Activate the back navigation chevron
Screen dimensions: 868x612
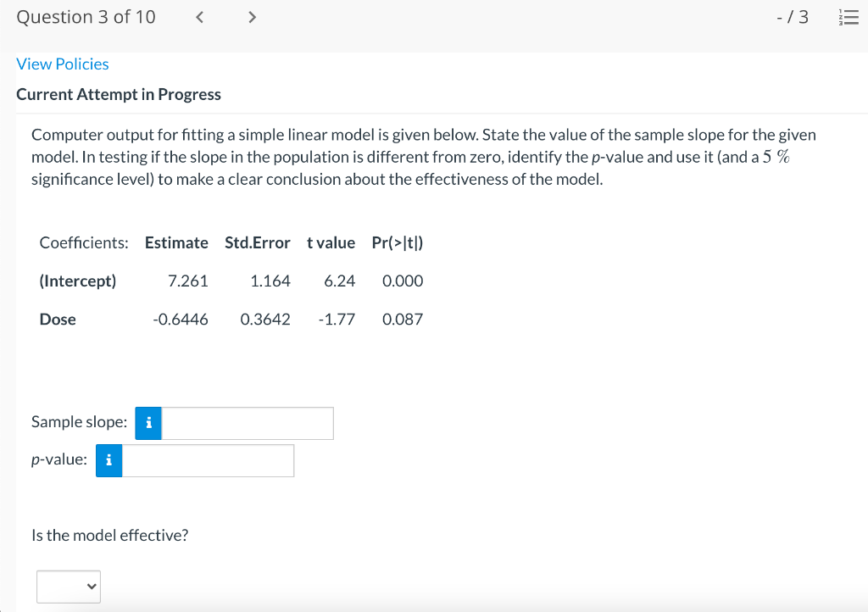(199, 16)
